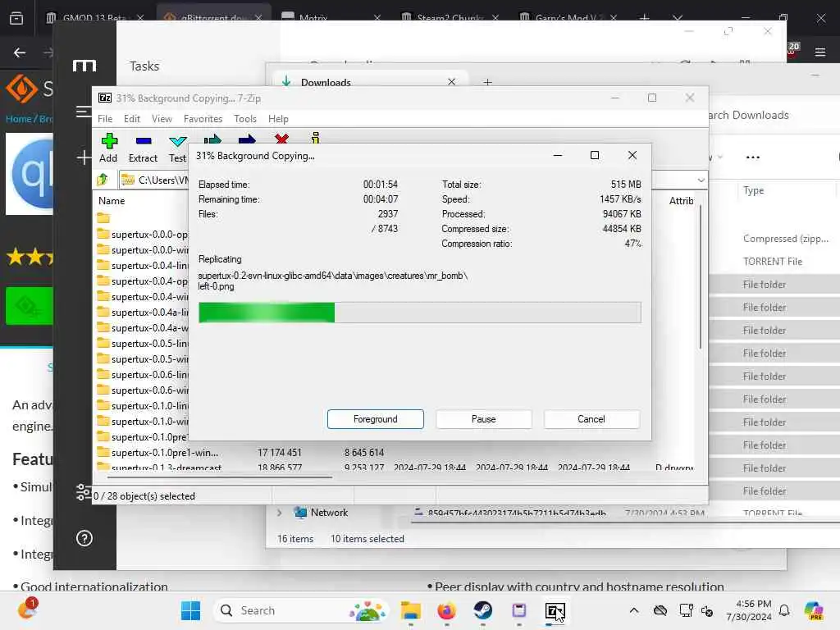Screen dimensions: 840x630
Task: Click the green copy progress bar
Action: pos(419,313)
